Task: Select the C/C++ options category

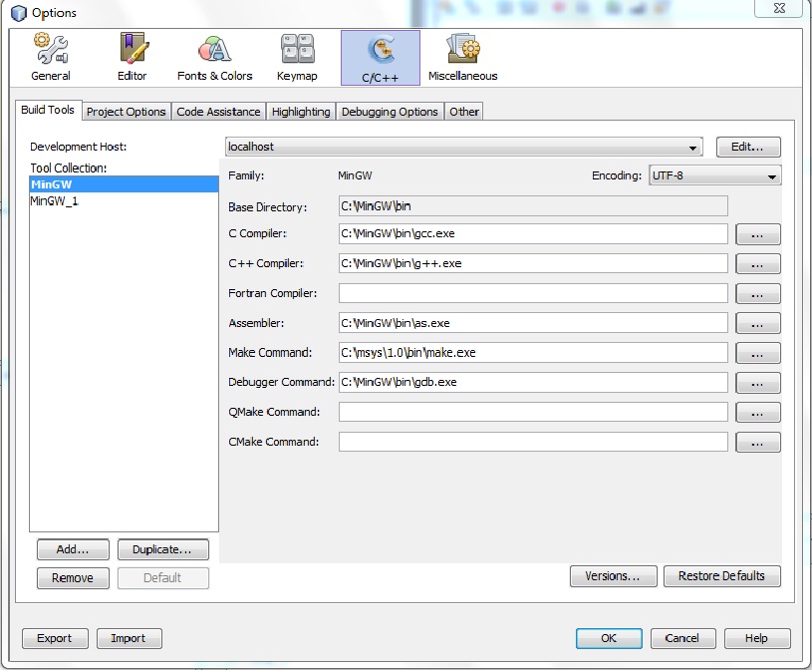Action: (381, 58)
